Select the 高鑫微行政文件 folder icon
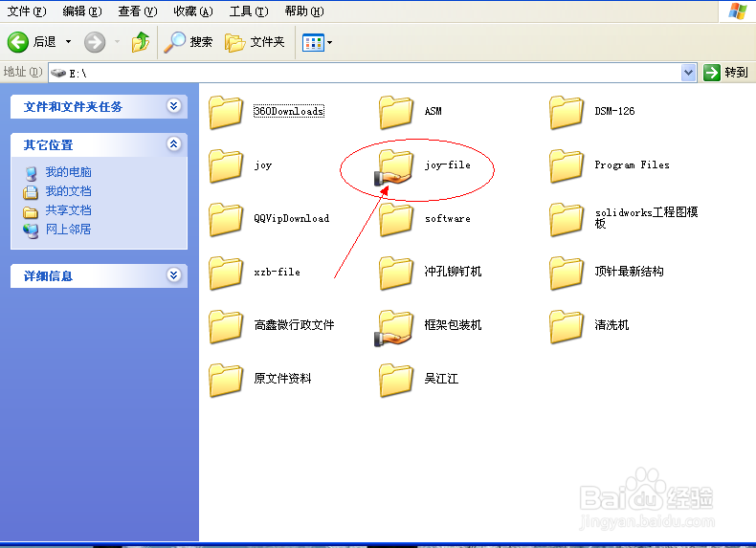Viewport: 756px width, 548px height. tap(226, 326)
